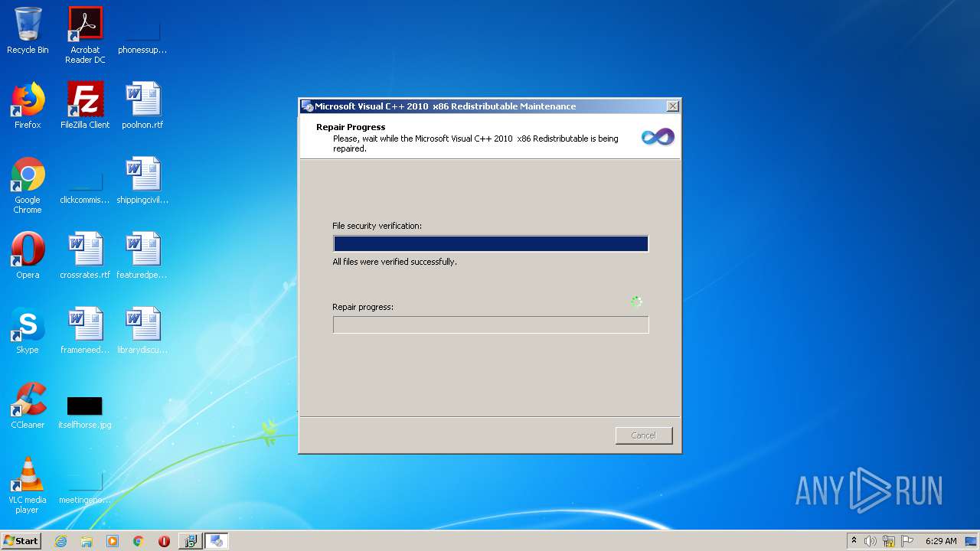Launch FileZilla Client shortcut
Viewport: 980px width, 551px height.
coord(85,106)
